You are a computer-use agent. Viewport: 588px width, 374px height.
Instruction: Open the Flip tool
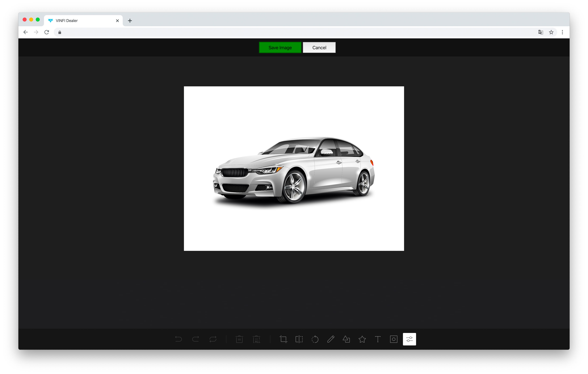click(299, 339)
